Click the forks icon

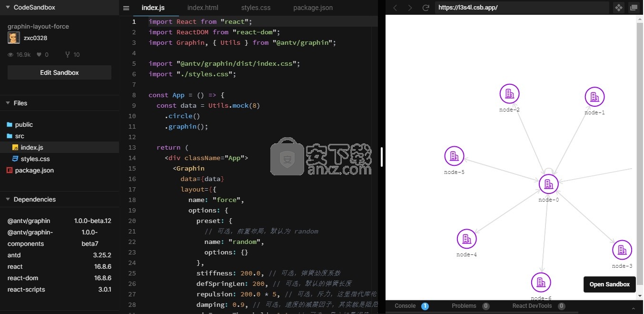tap(67, 55)
